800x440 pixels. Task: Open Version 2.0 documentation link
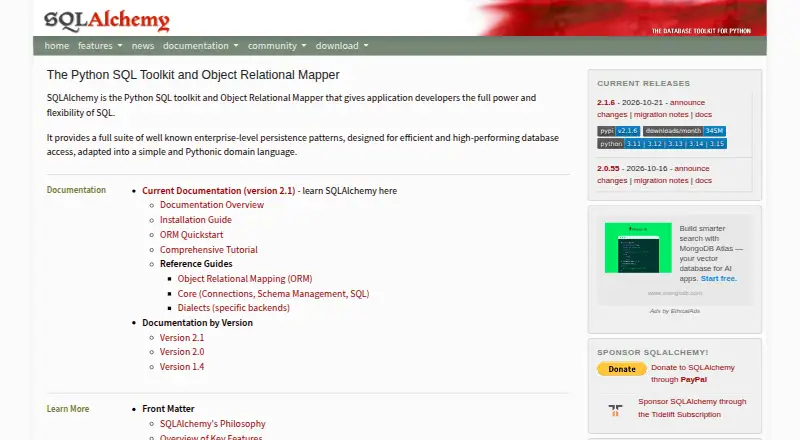click(182, 352)
